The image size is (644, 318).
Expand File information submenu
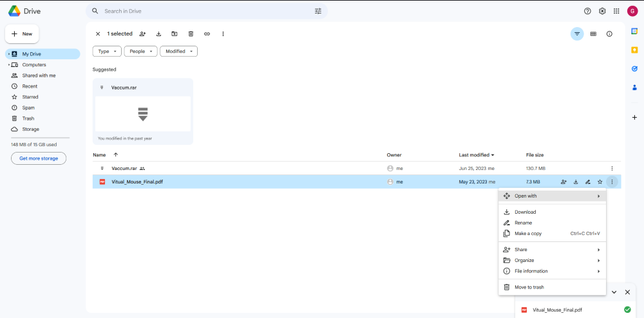click(x=552, y=271)
